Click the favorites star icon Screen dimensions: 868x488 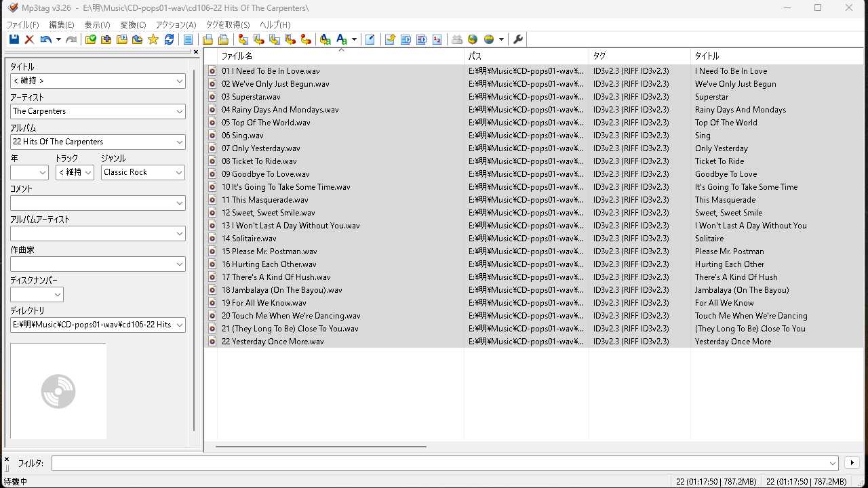[153, 39]
